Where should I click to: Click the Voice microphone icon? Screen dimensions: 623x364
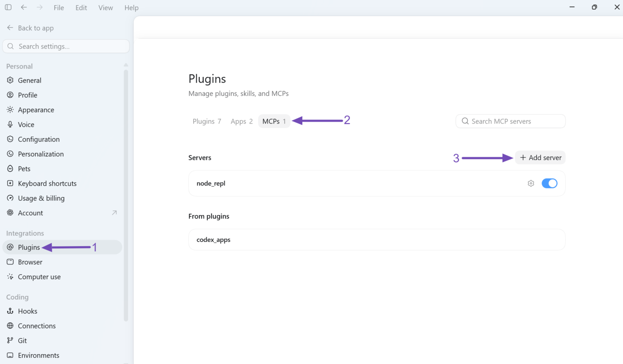coord(10,124)
